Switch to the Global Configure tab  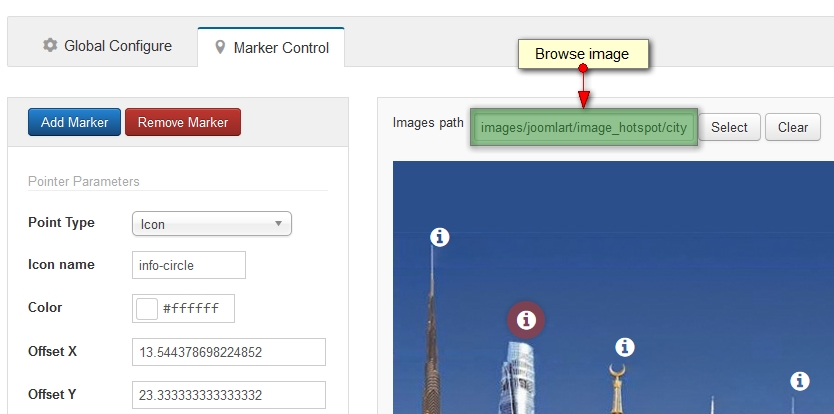pos(107,46)
